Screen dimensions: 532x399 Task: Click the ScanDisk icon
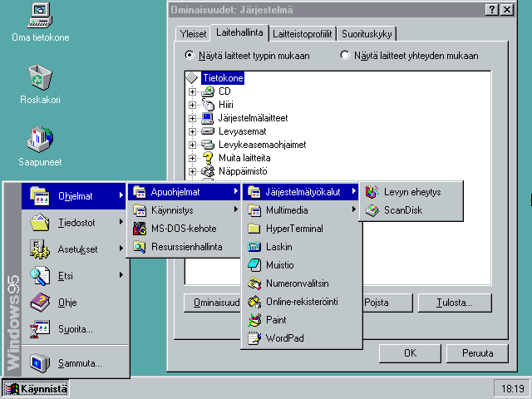(372, 210)
